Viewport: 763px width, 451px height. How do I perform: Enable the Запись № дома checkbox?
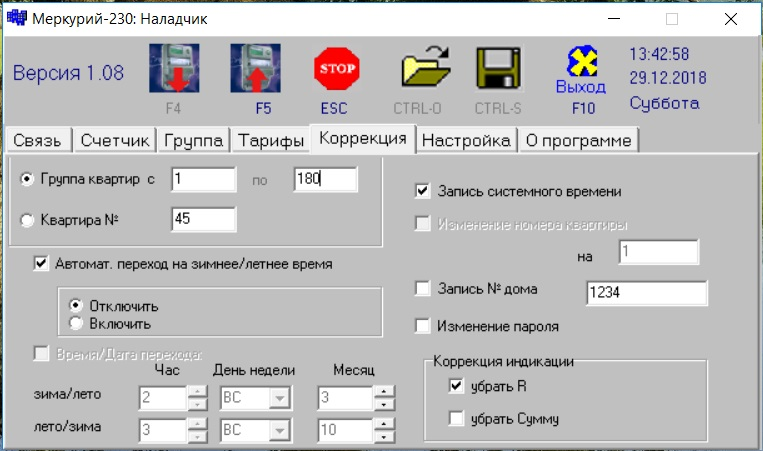[x=422, y=288]
